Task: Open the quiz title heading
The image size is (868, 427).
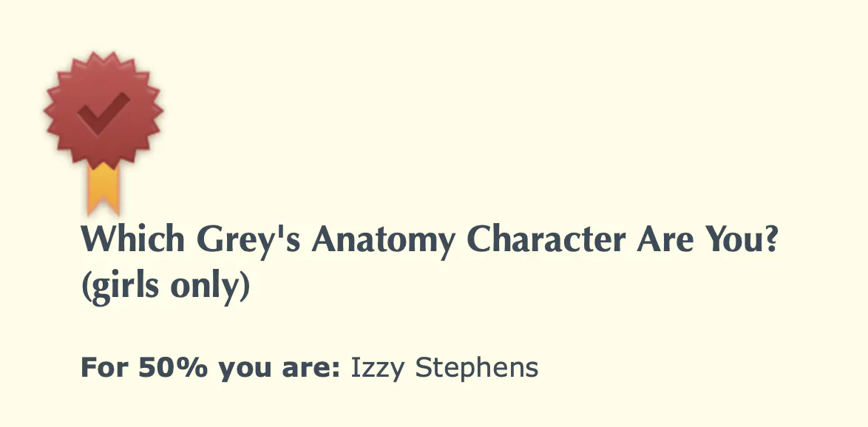Action: [430, 263]
